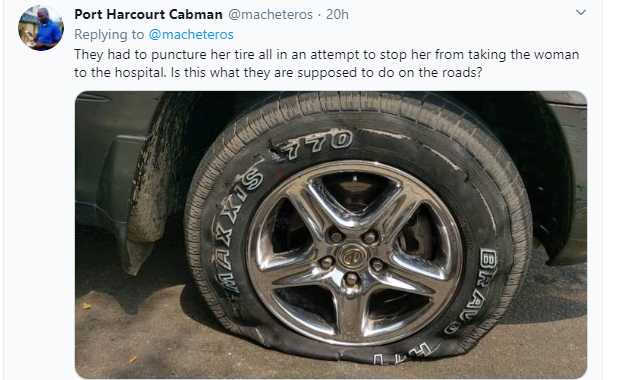
Task: Click the 770 marking on the tire sidewall
Action: pos(319,145)
